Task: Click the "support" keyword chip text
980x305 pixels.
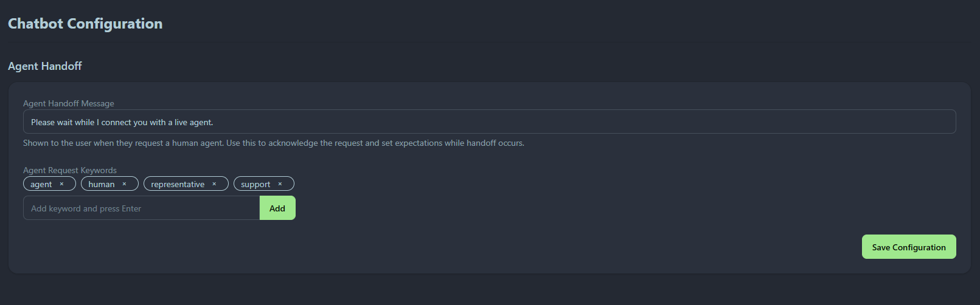Action: tap(255, 184)
